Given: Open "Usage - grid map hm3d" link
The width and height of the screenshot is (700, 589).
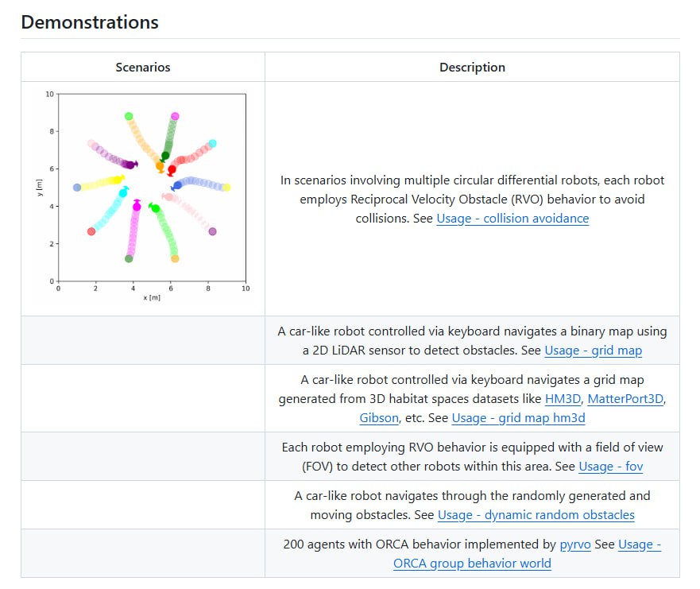Looking at the screenshot, I should click(x=518, y=418).
